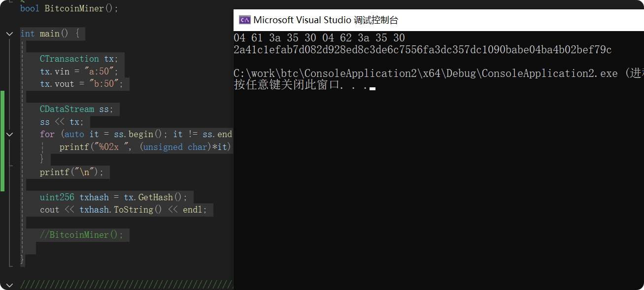This screenshot has height=290, width=644.
Task: Click the console window icon in title bar
Action: pos(244,20)
